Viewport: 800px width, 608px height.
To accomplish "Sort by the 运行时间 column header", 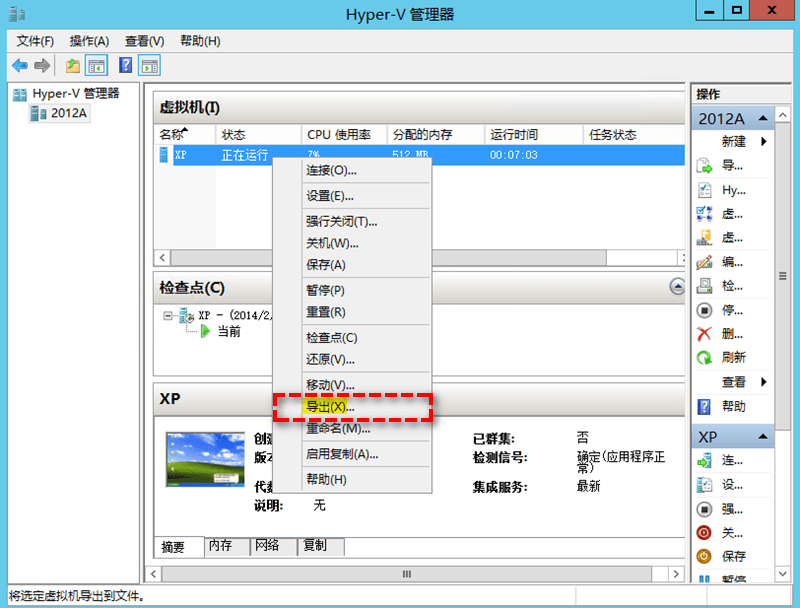I will (533, 135).
